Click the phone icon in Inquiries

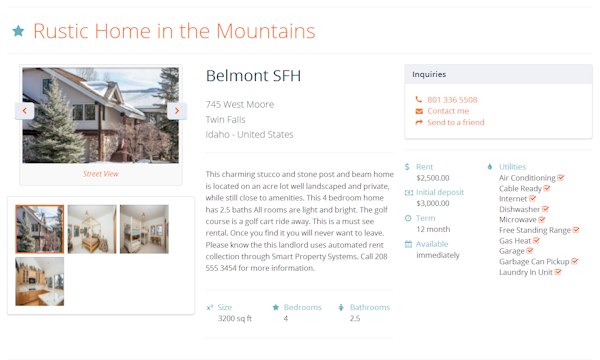click(x=419, y=100)
